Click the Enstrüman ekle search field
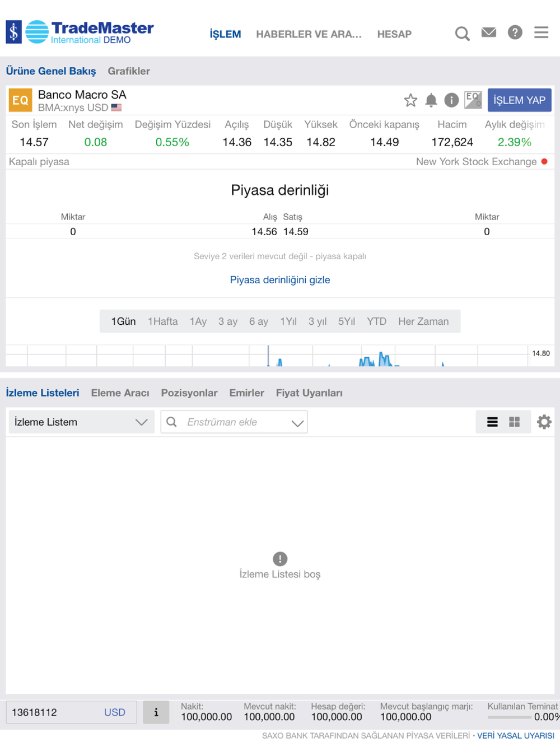560x747 pixels. tap(234, 422)
